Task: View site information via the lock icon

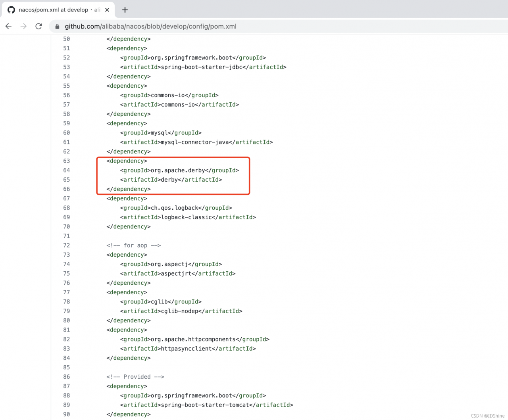Action: (57, 27)
